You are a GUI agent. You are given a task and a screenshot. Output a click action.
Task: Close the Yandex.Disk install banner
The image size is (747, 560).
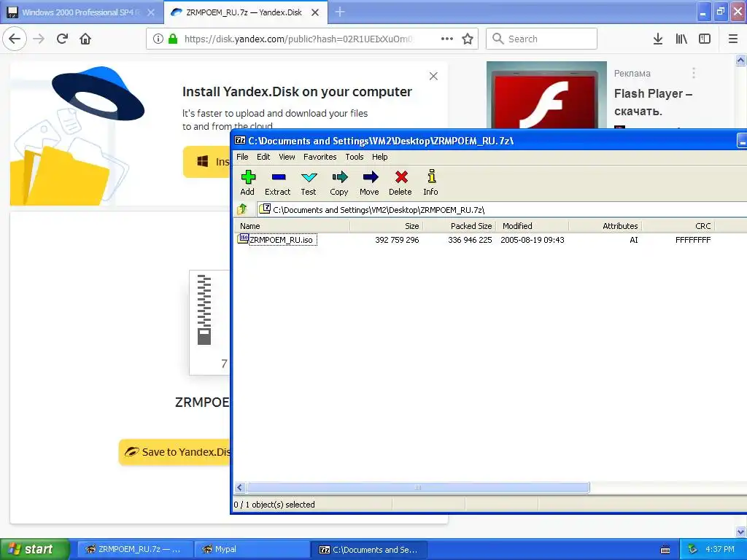click(x=433, y=76)
